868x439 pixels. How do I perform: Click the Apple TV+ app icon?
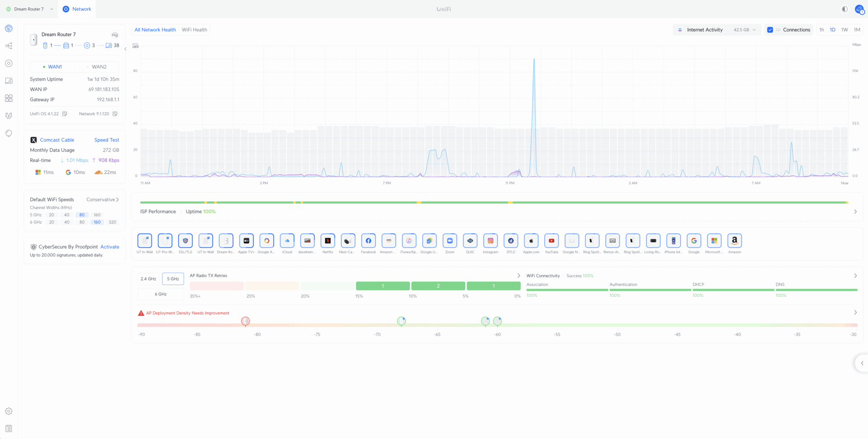tap(246, 241)
